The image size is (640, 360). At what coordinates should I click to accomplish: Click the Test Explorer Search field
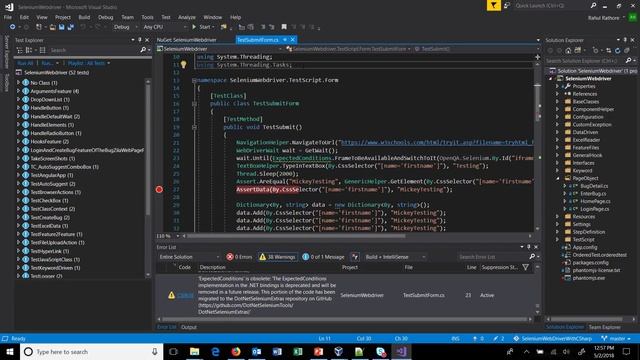tap(94, 50)
